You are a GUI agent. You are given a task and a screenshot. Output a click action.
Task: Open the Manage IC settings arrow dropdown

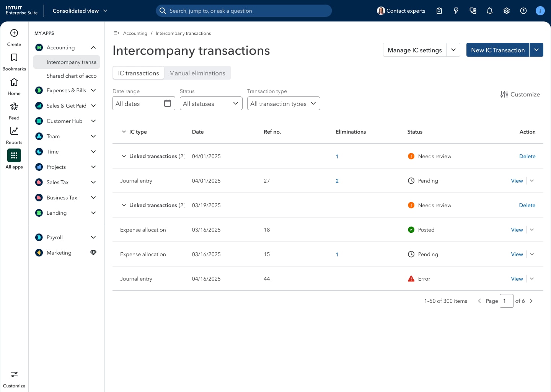[x=453, y=50]
